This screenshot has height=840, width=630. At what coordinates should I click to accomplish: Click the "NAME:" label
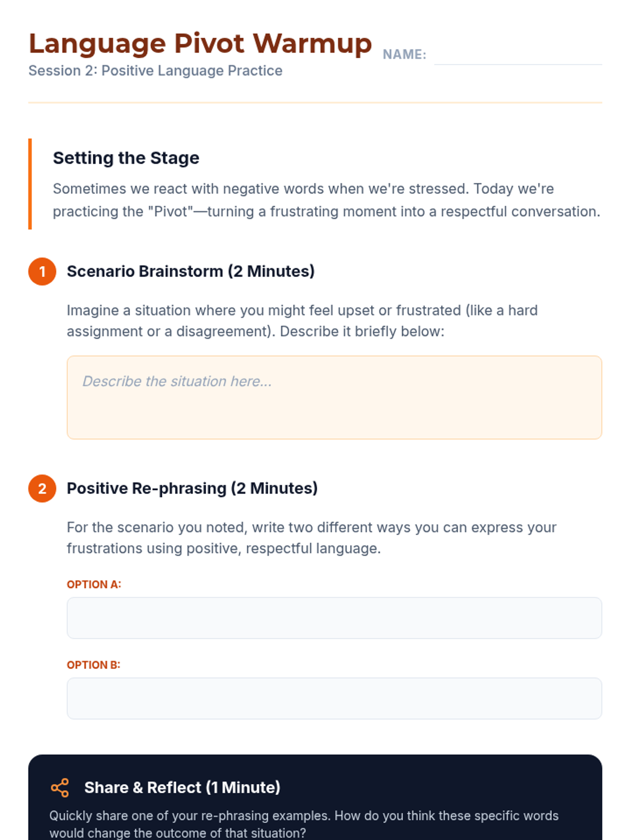[x=404, y=55]
